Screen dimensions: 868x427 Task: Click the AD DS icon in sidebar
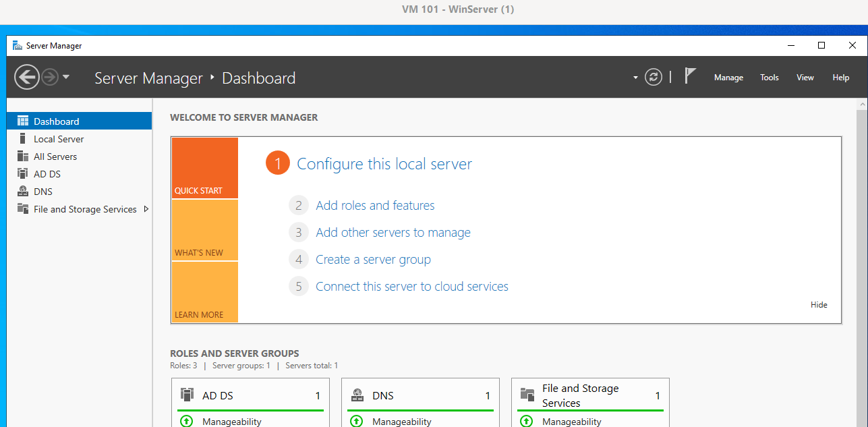point(23,173)
